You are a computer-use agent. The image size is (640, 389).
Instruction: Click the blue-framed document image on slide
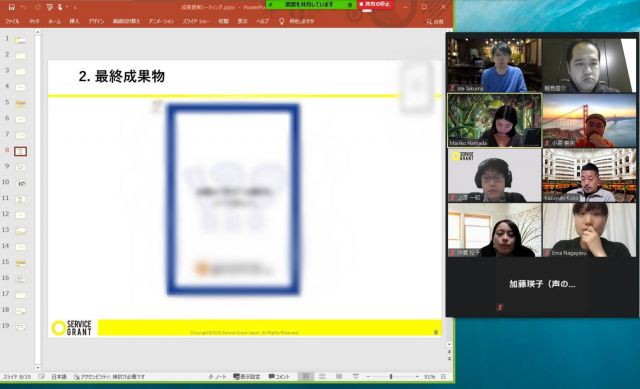[x=233, y=199]
